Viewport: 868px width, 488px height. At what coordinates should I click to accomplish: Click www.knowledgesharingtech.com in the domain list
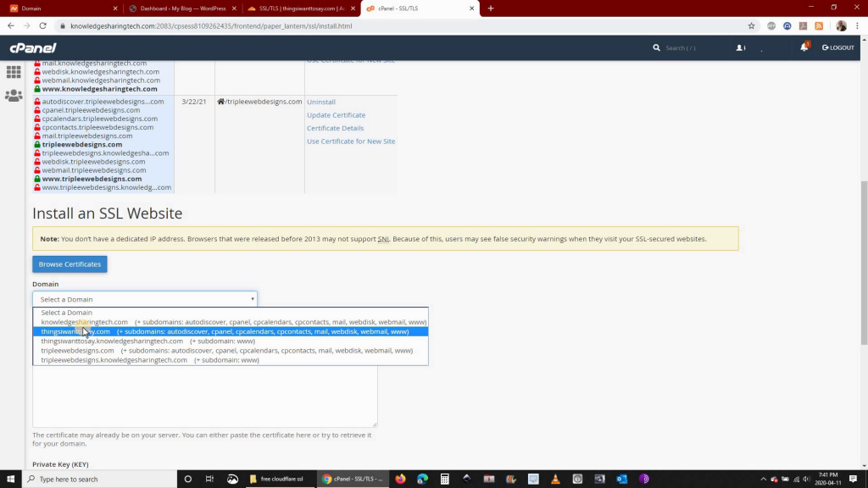pyautogui.click(x=100, y=88)
